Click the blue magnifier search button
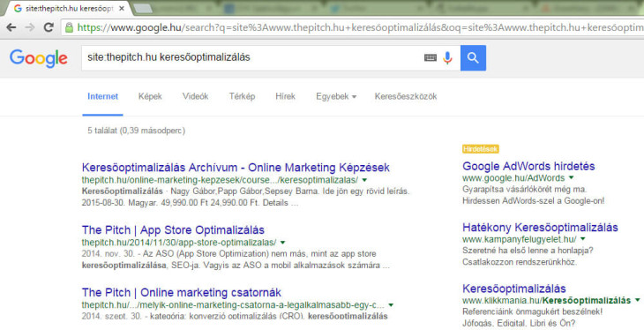The image size is (644, 330). click(473, 58)
